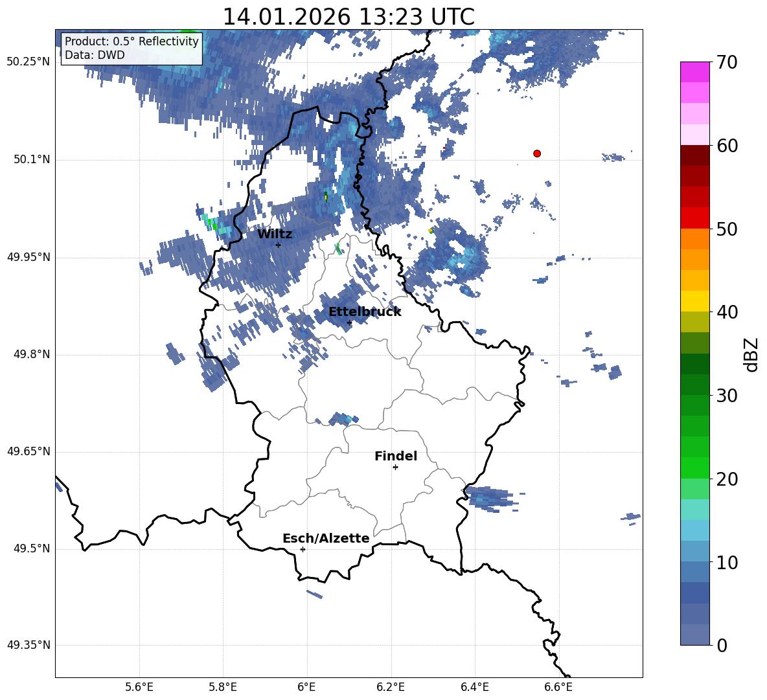The width and height of the screenshot is (767, 700).
Task: Click the Wiltz cross marker
Action: pos(279,245)
